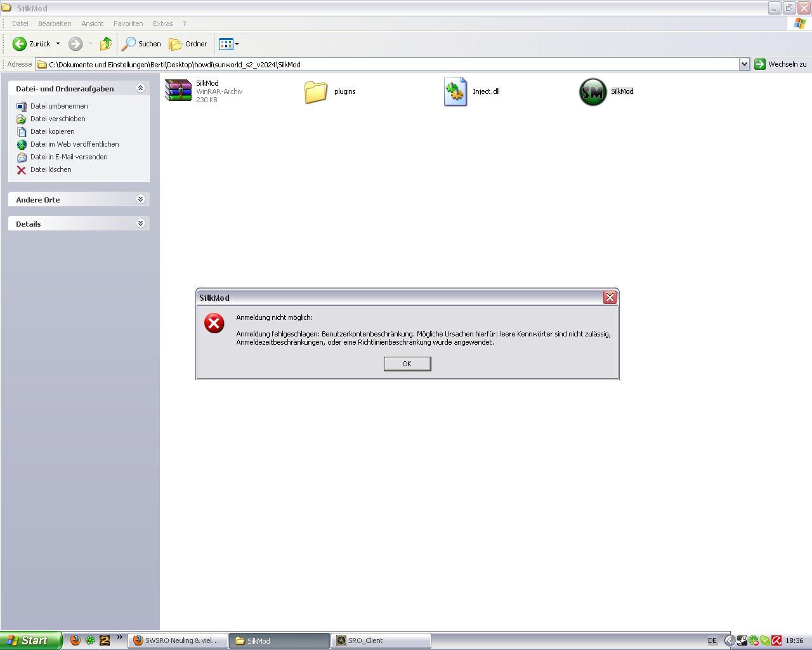This screenshot has width=812, height=650.
Task: Open the views (Ansicht) dropdown button
Action: (x=228, y=44)
